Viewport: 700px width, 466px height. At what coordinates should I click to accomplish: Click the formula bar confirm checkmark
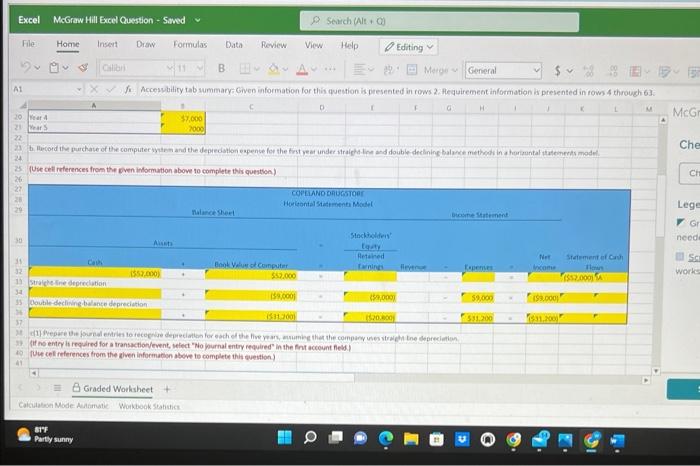[110, 89]
